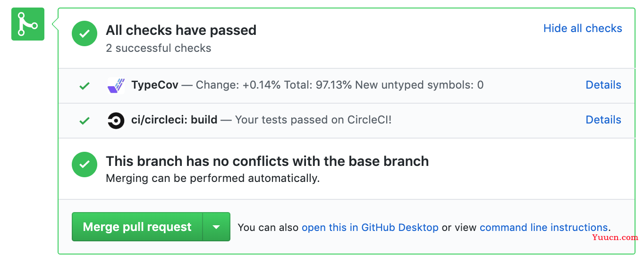This screenshot has width=644, height=263.
Task: Click the CircleCI round logo icon
Action: (116, 121)
